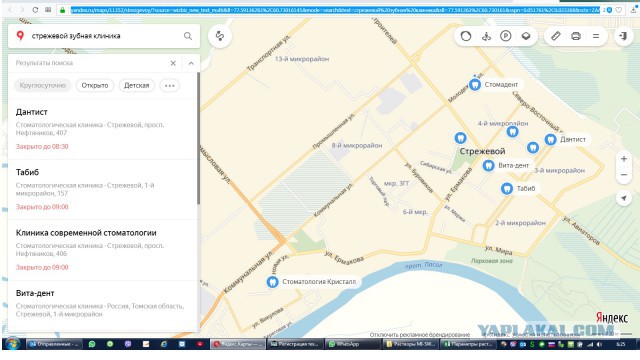Switch to Регистрация taskbar window

pyautogui.click(x=295, y=344)
